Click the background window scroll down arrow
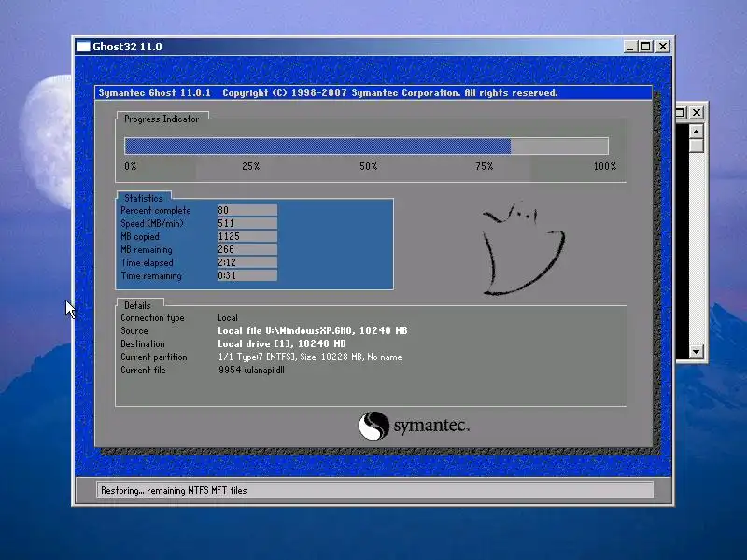The width and height of the screenshot is (747, 560). [697, 352]
